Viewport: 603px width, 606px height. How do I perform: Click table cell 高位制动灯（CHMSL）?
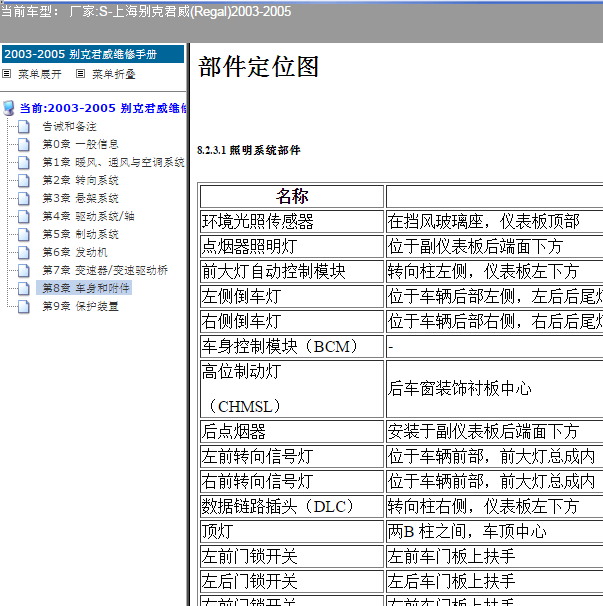(x=292, y=389)
